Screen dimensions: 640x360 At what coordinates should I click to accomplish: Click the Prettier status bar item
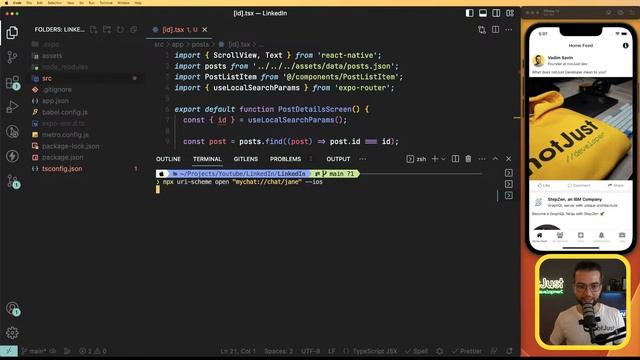(x=467, y=351)
